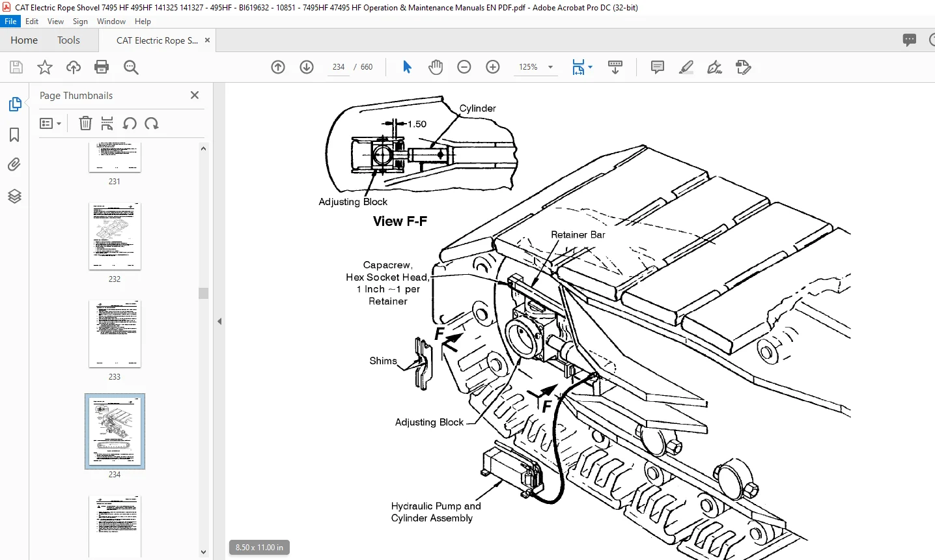This screenshot has height=560, width=935.
Task: Click the Save file icon
Action: [x=16, y=67]
